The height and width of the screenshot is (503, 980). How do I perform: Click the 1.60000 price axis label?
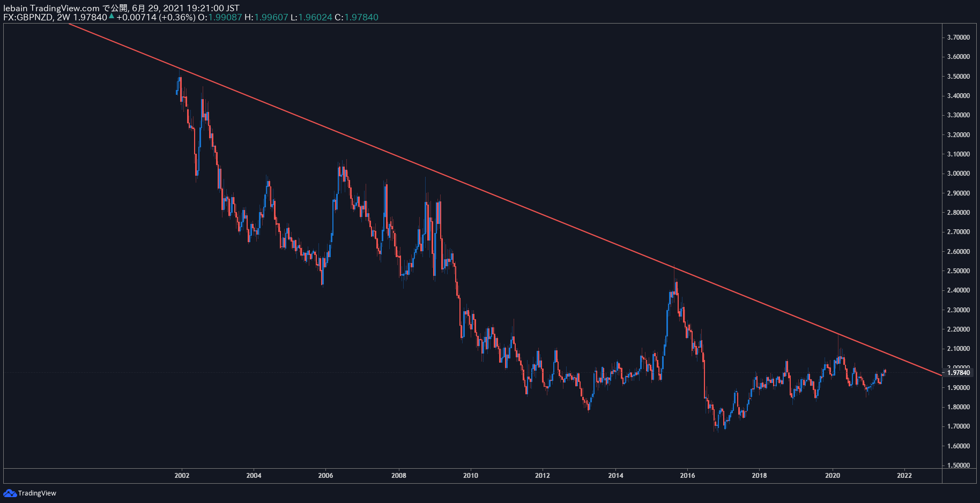click(x=959, y=446)
